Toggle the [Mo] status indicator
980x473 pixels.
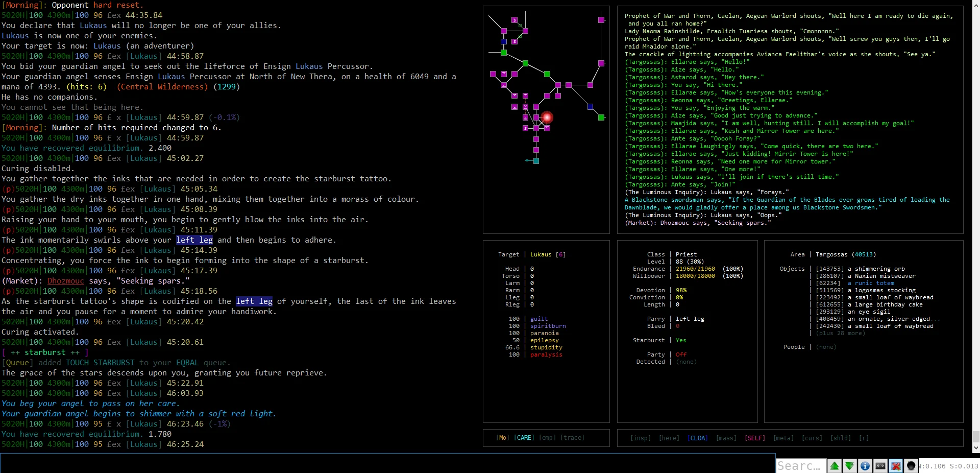503,438
